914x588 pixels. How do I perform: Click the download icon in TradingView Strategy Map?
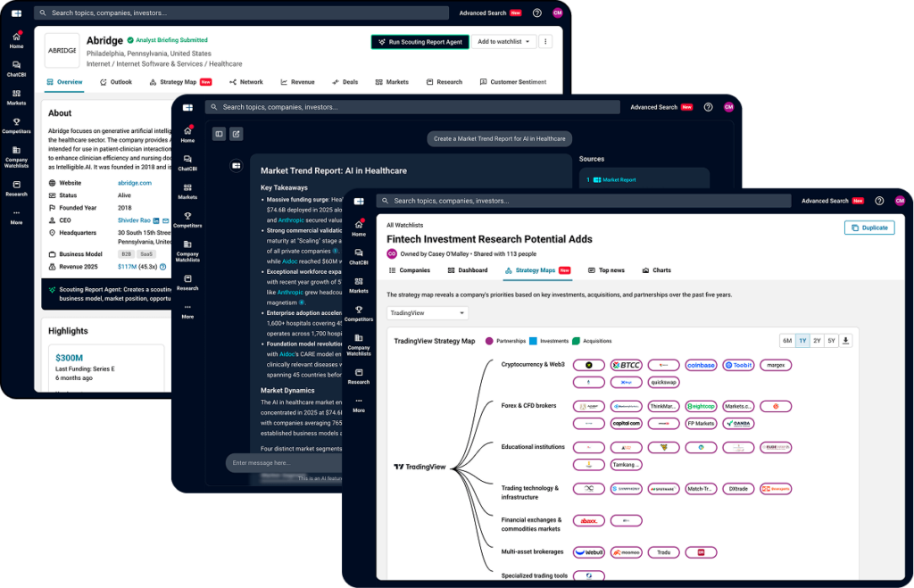pos(845,340)
